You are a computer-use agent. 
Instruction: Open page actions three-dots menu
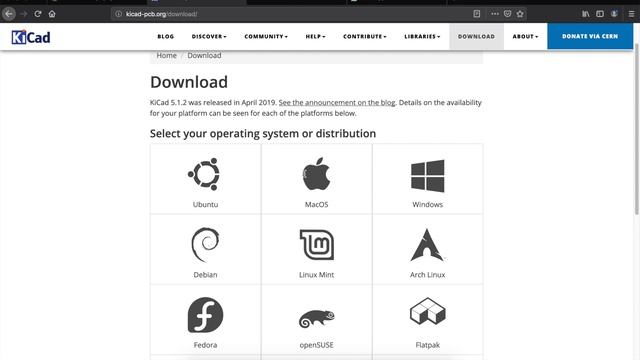point(495,13)
